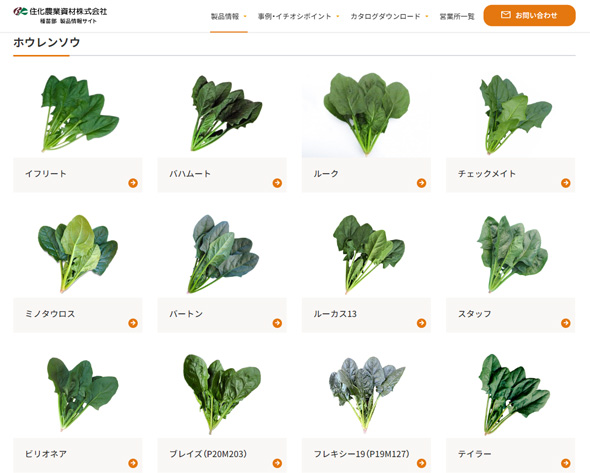
Task: Open the ブレイズ(P20M203) spinach photo
Action: (x=222, y=394)
